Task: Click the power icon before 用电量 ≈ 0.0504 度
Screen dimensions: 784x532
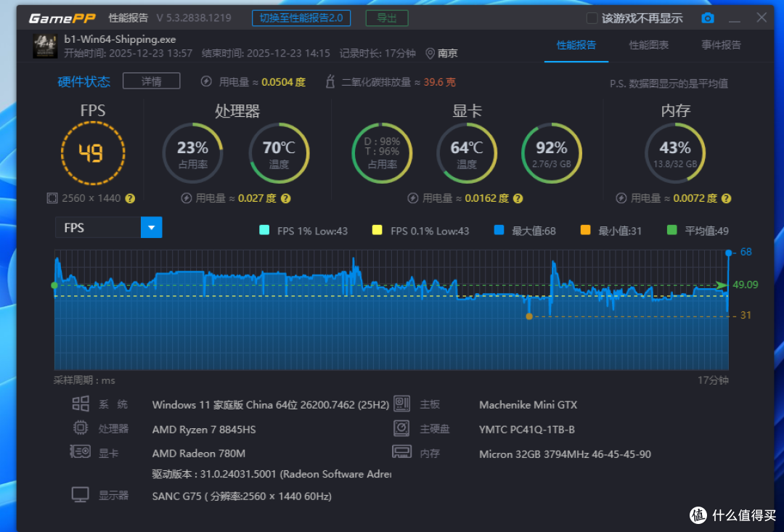Action: click(206, 81)
